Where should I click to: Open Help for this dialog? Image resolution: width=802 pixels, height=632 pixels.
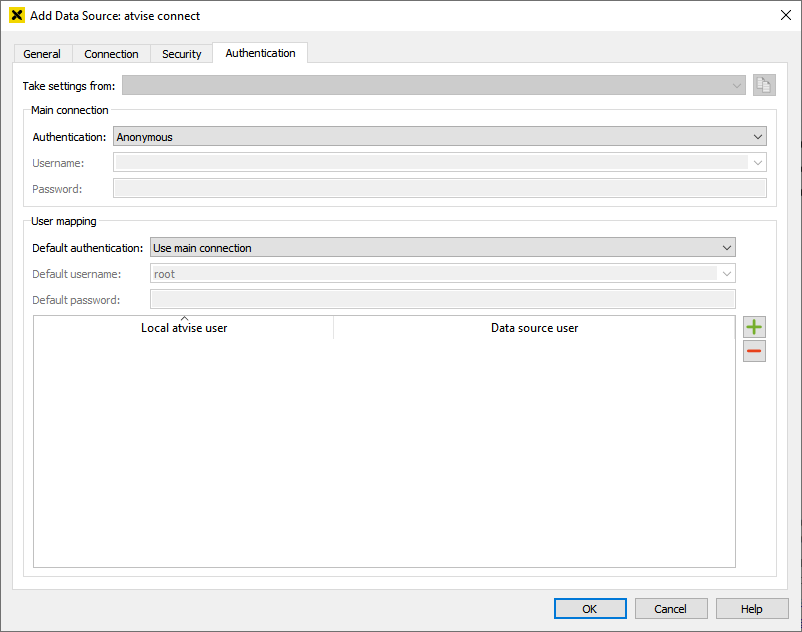pos(752,609)
